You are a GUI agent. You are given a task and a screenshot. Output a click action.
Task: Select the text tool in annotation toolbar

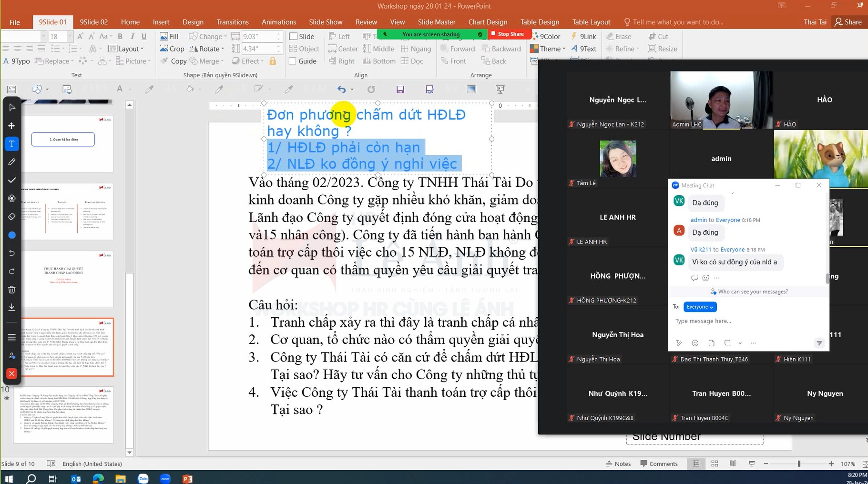(12, 144)
